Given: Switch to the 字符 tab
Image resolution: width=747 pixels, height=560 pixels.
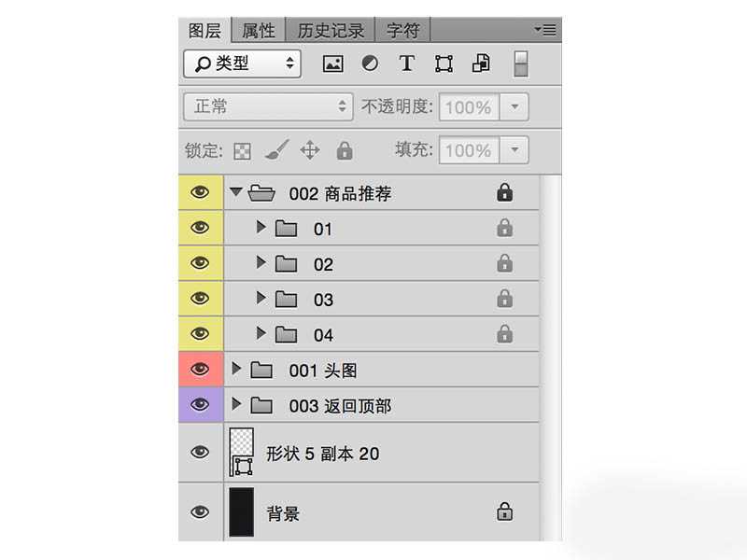Looking at the screenshot, I should pyautogui.click(x=403, y=30).
